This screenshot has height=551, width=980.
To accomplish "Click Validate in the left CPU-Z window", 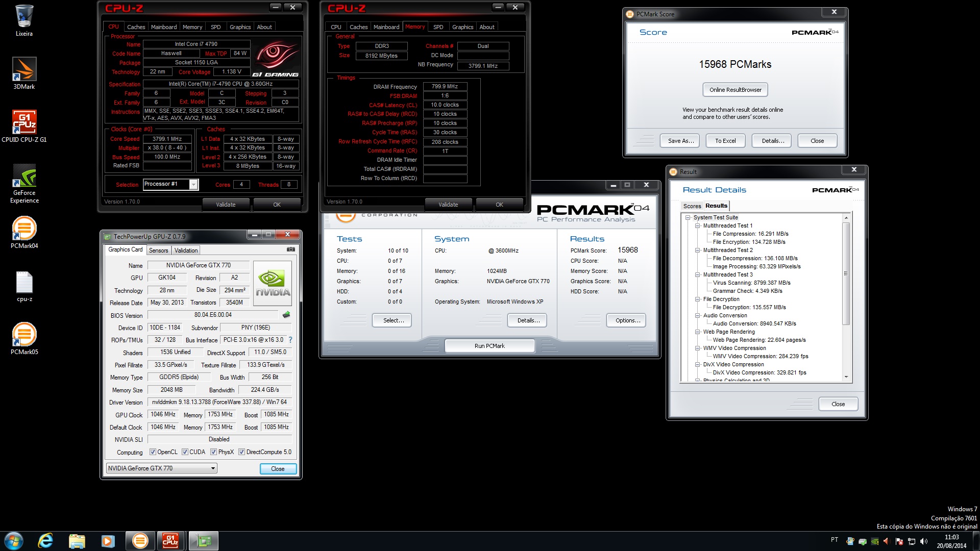I will [x=226, y=205].
